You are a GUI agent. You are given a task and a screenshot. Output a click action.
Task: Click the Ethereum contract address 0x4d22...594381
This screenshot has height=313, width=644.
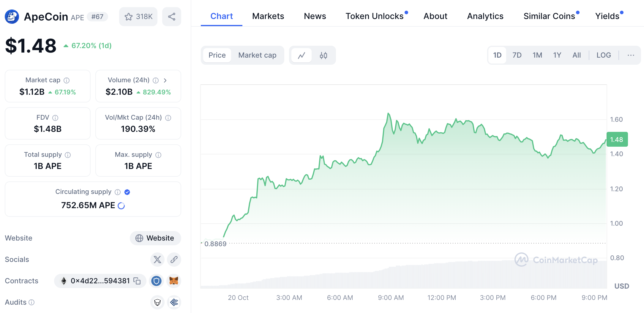pos(100,281)
